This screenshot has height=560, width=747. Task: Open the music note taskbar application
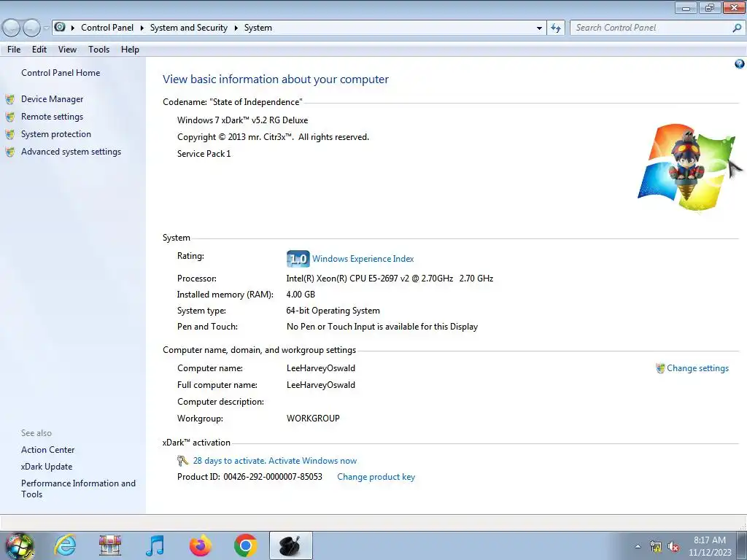pyautogui.click(x=155, y=545)
